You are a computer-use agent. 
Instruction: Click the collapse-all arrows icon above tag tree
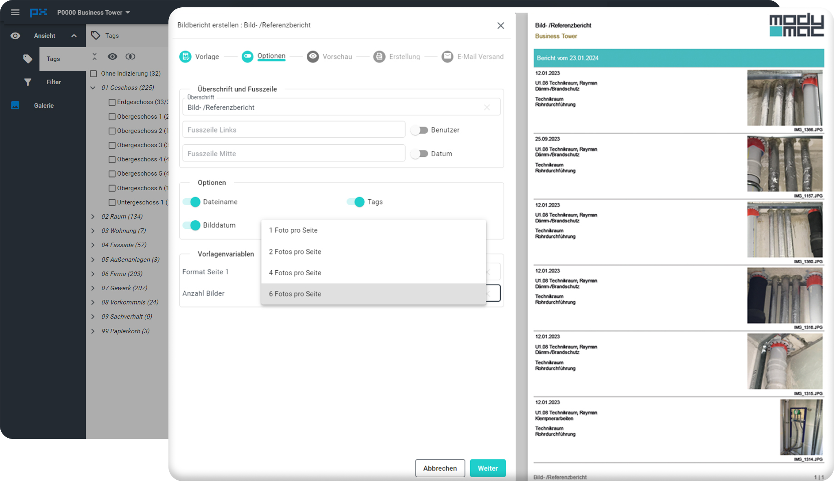94,56
